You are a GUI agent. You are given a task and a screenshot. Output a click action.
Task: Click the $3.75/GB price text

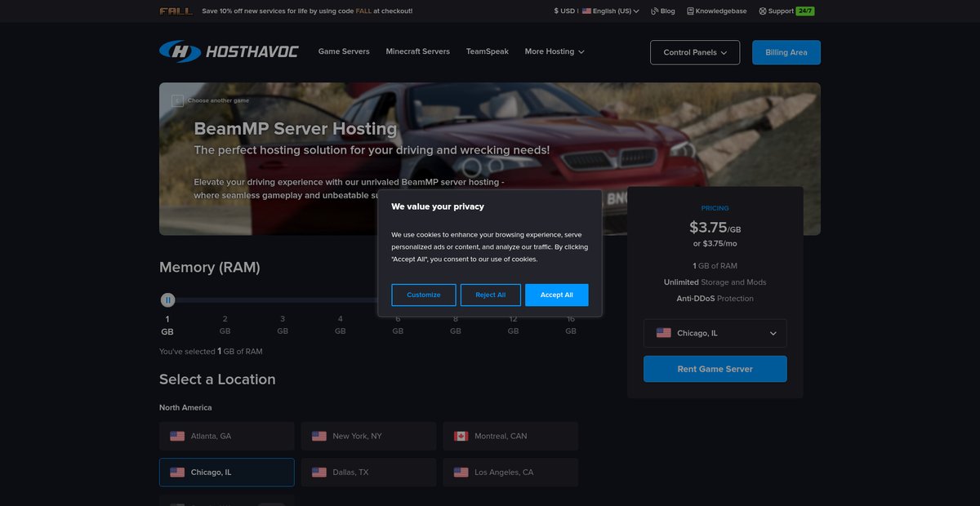(x=715, y=228)
